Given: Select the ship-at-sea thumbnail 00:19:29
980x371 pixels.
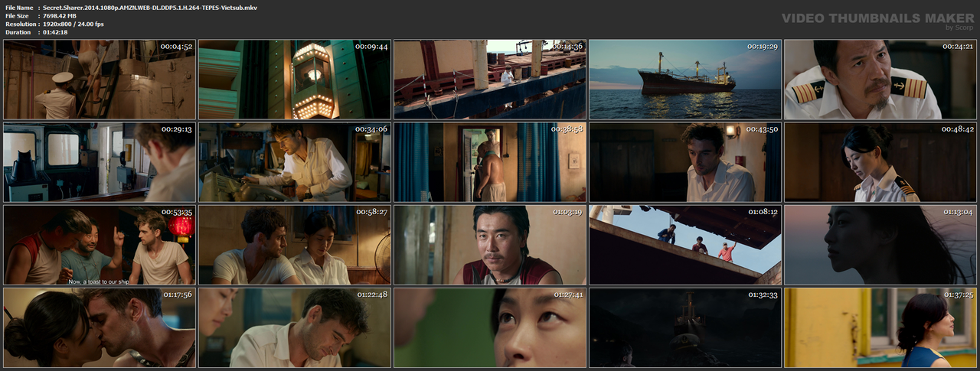Looking at the screenshot, I should [685, 80].
